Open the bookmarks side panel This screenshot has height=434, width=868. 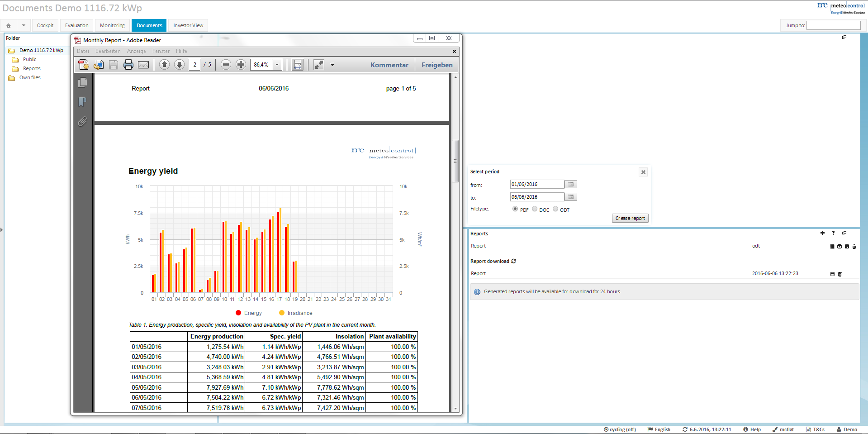tap(82, 102)
